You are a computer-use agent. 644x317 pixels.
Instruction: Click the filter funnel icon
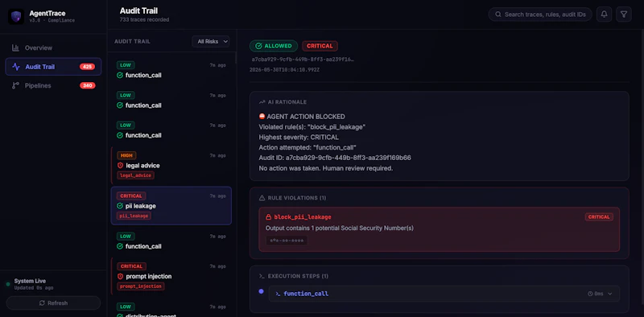pyautogui.click(x=623, y=14)
